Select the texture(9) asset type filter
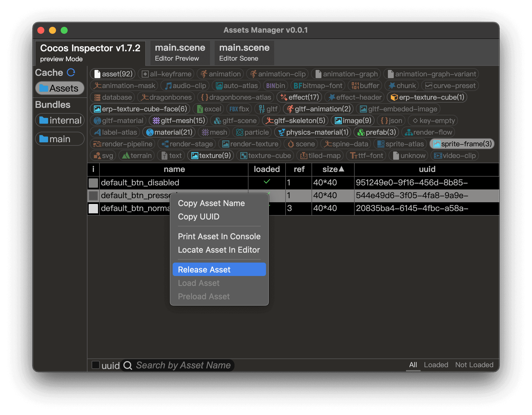 coord(211,156)
